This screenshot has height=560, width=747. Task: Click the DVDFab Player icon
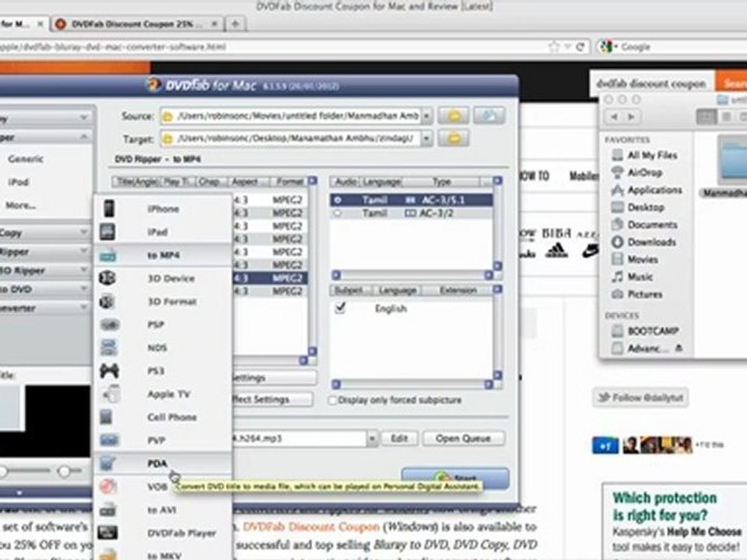pyautogui.click(x=107, y=532)
